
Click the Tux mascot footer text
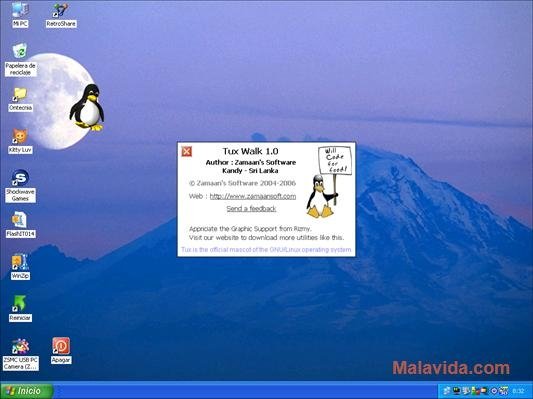click(266, 250)
